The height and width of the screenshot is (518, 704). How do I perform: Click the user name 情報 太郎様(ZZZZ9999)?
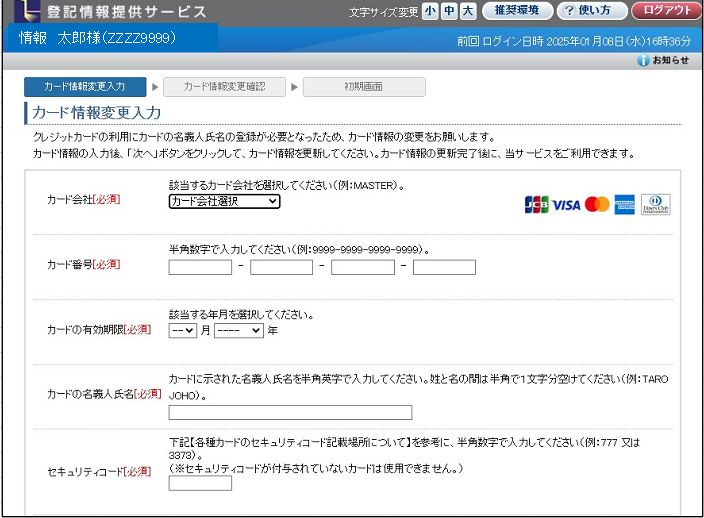click(x=97, y=38)
